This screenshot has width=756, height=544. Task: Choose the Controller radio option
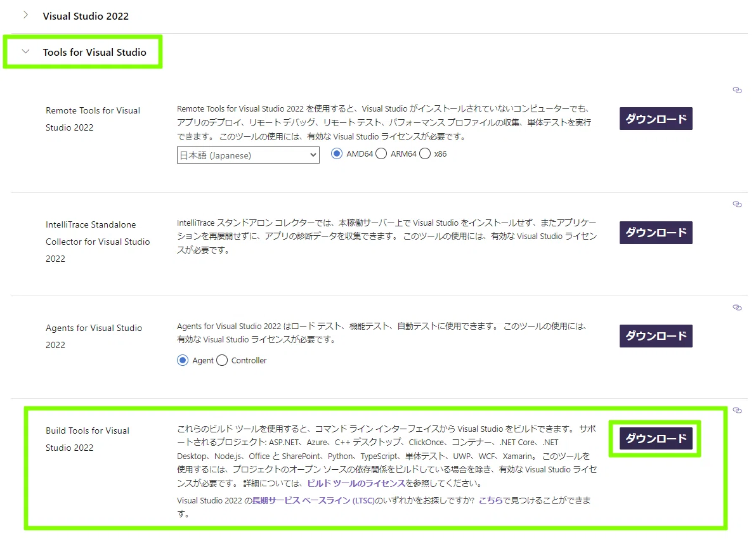(x=222, y=360)
